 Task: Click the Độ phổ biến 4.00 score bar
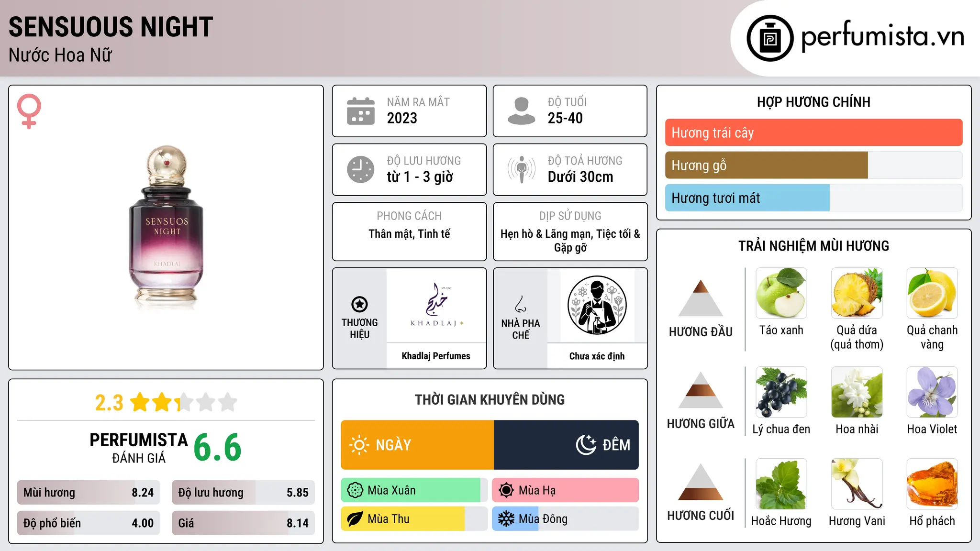(89, 523)
